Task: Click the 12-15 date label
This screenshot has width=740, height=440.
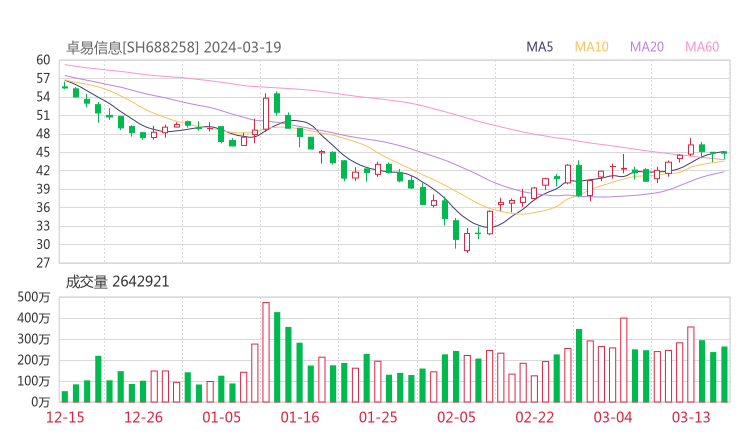Action: point(65,417)
